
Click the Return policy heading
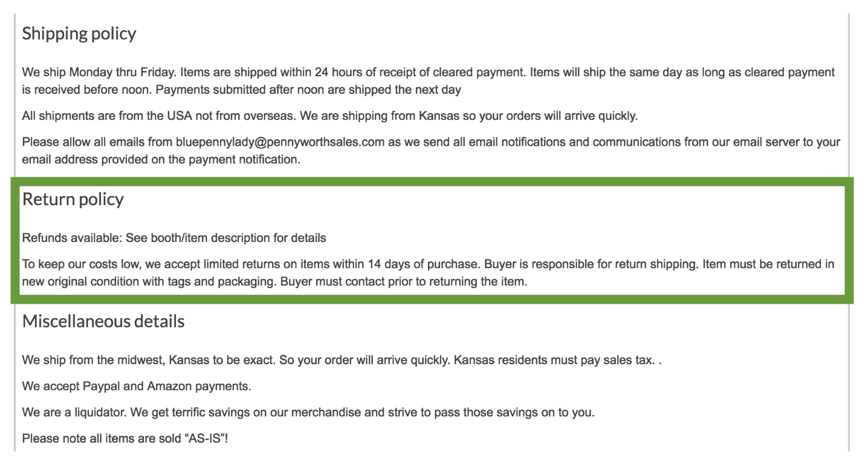73,200
